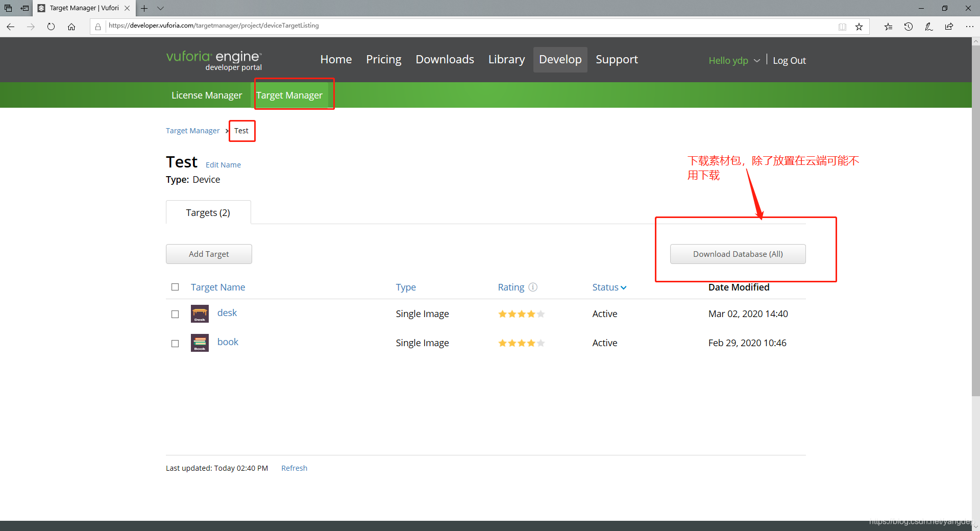Open a new browser tab
The image size is (980, 531).
click(x=144, y=8)
